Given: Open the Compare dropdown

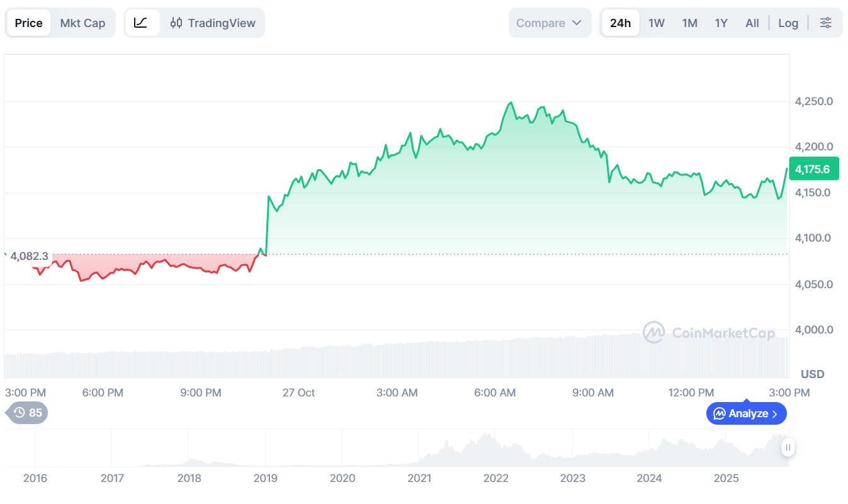Looking at the screenshot, I should click(x=549, y=23).
